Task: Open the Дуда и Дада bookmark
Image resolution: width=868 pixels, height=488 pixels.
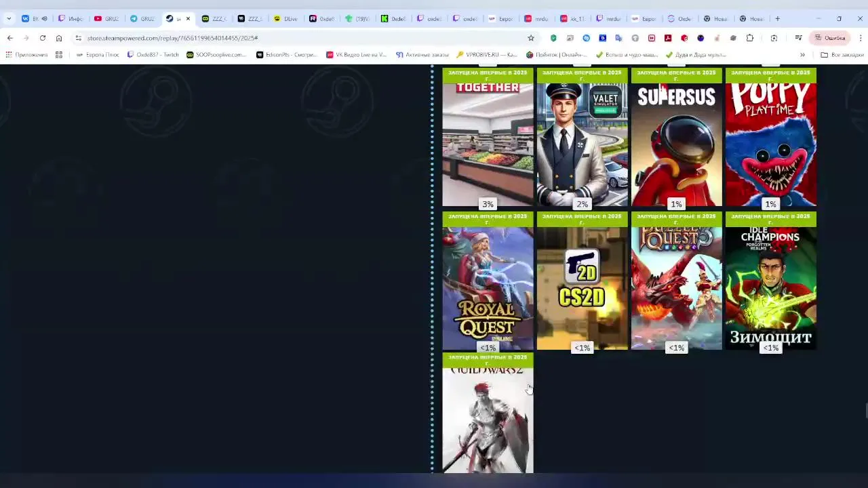Action: click(x=696, y=55)
